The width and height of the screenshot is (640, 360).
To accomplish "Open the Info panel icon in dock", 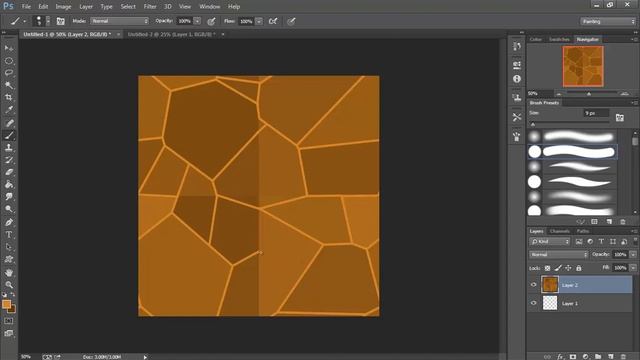I will click(x=517, y=79).
